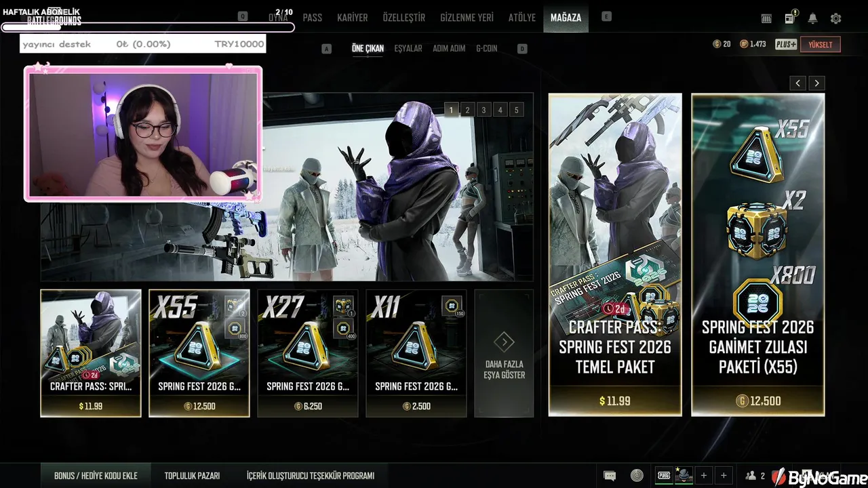The height and width of the screenshot is (488, 868).
Task: Click the E key hint icon right of MAĞAZA
Action: 606,16
